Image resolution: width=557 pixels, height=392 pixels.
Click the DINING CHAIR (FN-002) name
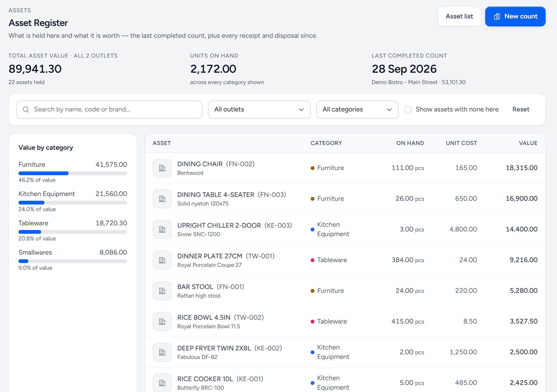[x=216, y=164]
